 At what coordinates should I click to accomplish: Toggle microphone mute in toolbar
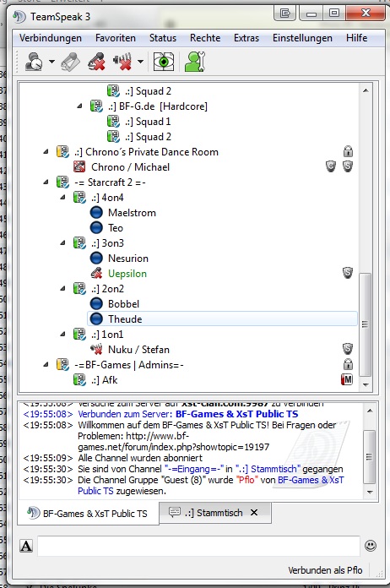click(97, 62)
